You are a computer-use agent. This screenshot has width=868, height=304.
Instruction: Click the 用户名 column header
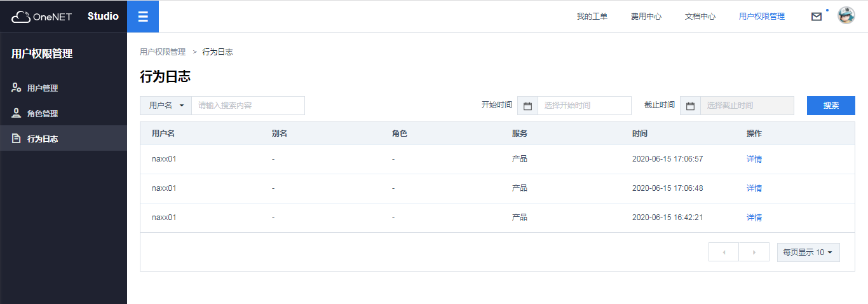point(163,134)
